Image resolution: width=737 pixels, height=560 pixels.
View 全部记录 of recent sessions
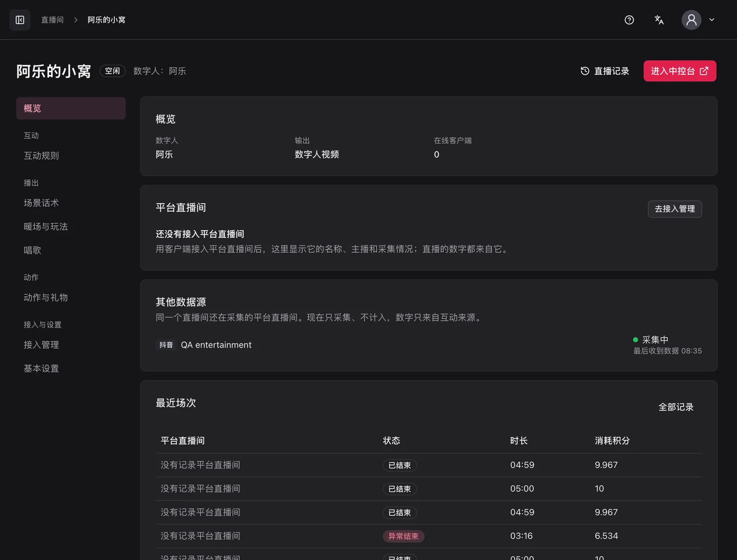coord(676,407)
